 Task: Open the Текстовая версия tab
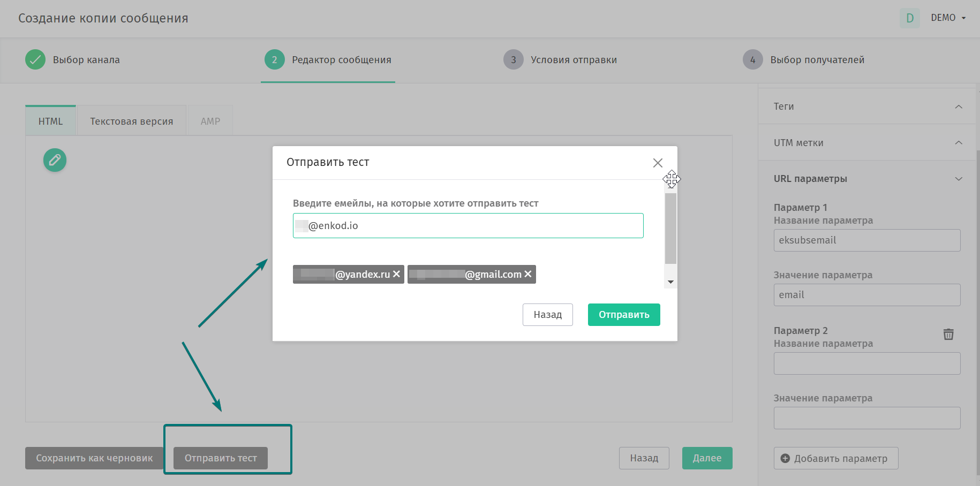click(x=132, y=121)
